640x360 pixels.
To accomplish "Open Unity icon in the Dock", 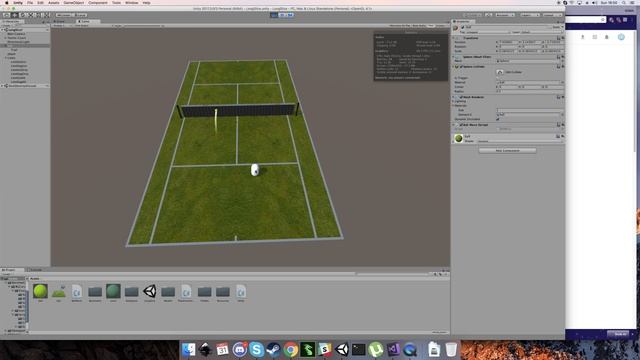I will pos(342,349).
